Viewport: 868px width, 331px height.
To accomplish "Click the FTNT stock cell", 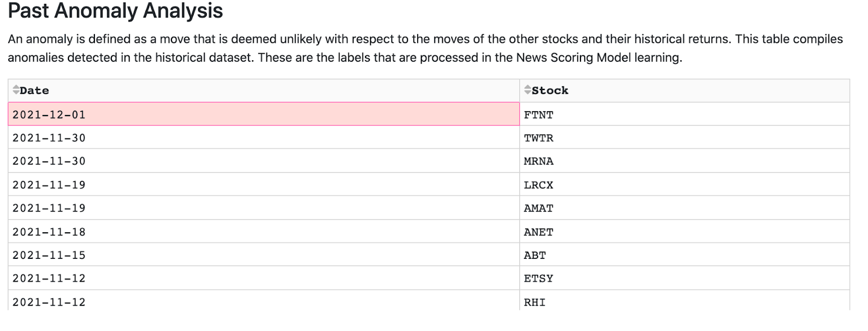I will (538, 114).
